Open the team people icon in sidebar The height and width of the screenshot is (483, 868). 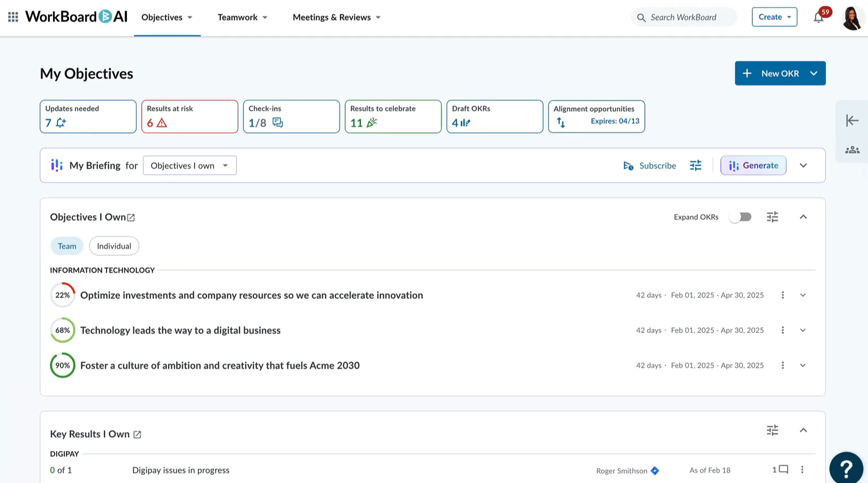[852, 150]
